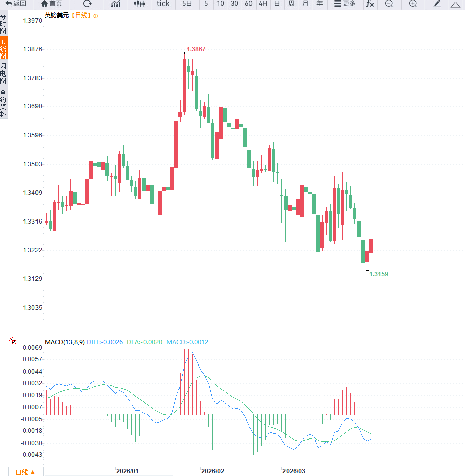Screen dimensions: 465x476
Task: Go back with the 返回 button
Action: tap(16, 4)
